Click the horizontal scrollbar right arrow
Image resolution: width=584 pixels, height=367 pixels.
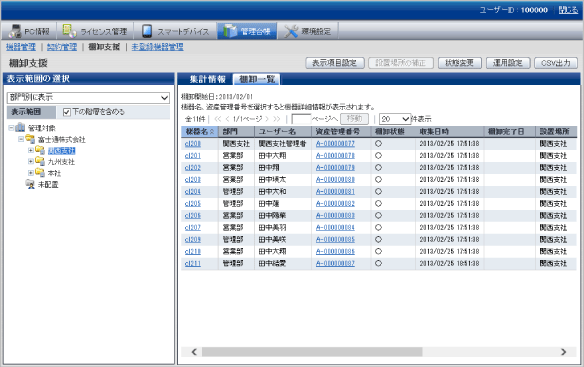coord(564,352)
